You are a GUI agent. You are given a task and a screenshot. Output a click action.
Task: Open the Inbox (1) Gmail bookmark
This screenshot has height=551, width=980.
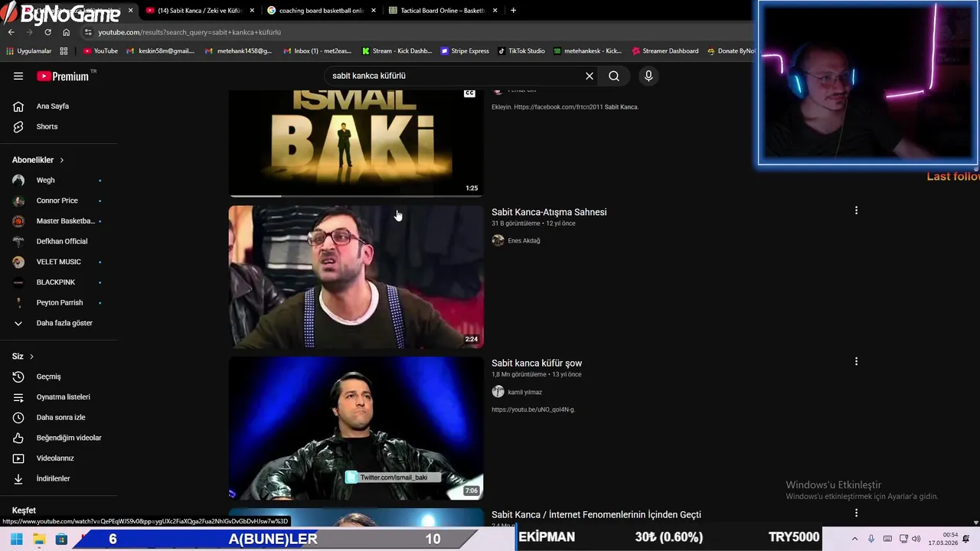[317, 51]
